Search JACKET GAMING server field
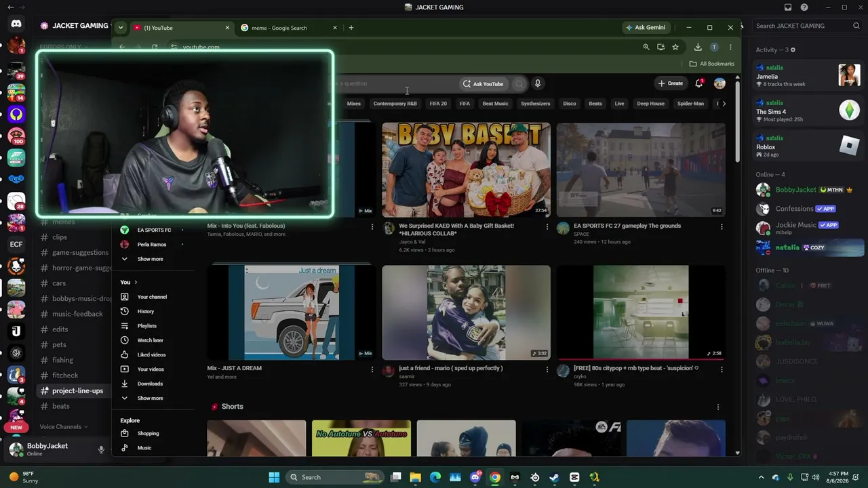 click(x=808, y=26)
